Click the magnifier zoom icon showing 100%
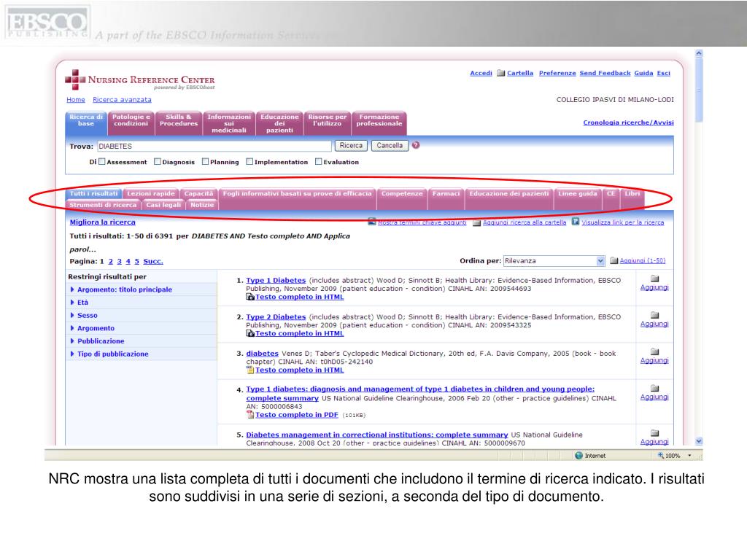This screenshot has height=560, width=747. point(661,456)
